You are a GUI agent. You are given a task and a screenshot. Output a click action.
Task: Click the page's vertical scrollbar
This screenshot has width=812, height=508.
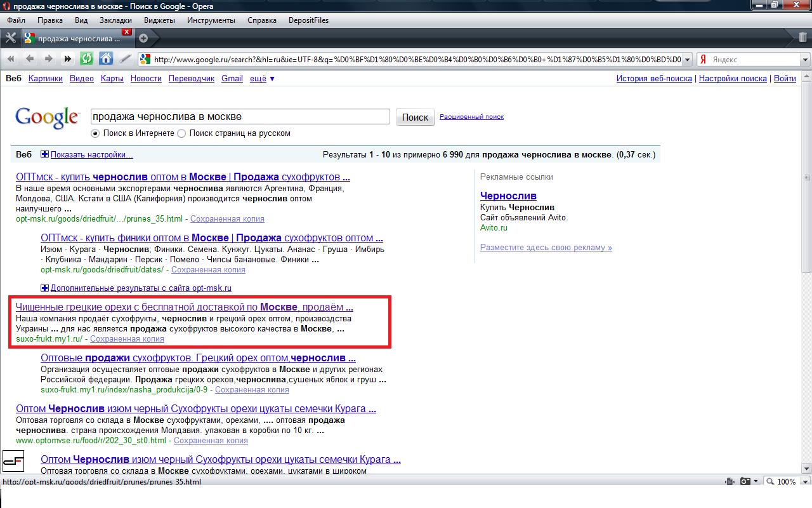tap(807, 273)
